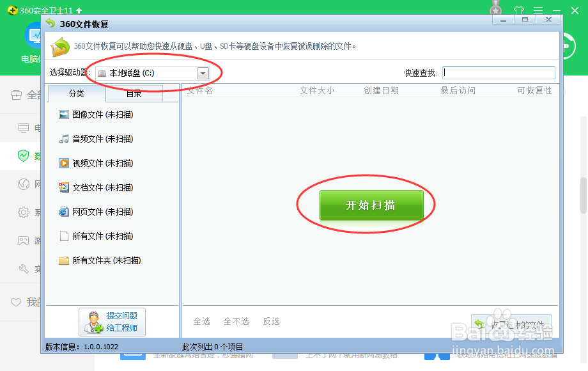588x371 pixels.
Task: Select 视频文件 (未扫描) category
Action: click(96, 163)
